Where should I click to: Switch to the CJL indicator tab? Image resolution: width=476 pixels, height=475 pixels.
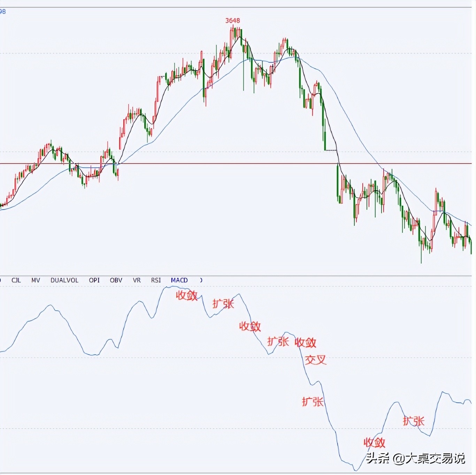(x=16, y=280)
